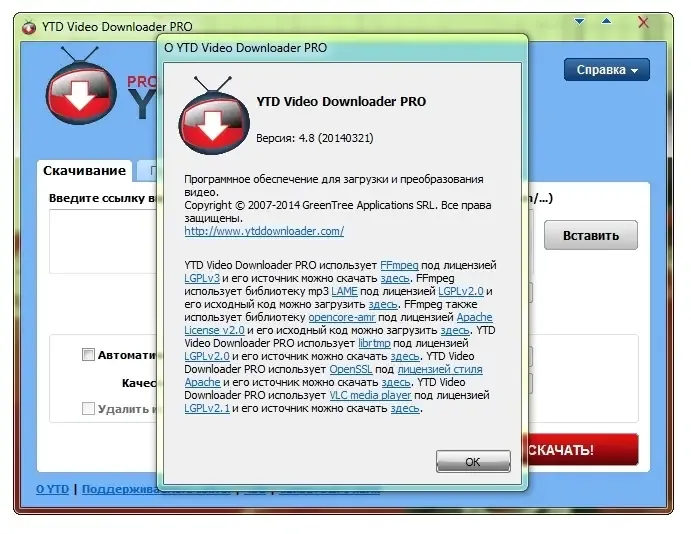Image resolution: width=691 pixels, height=534 pixels.
Task: Click the Вставить button
Action: pyautogui.click(x=591, y=235)
